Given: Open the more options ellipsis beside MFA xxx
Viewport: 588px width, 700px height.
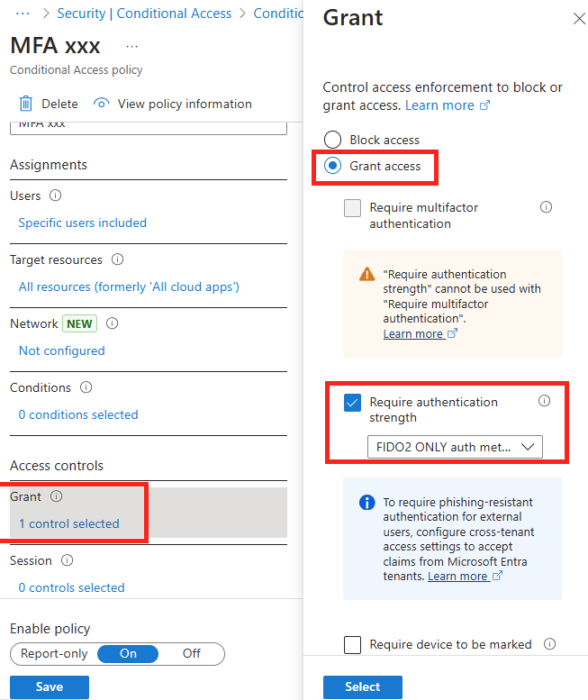Looking at the screenshot, I should (x=131, y=46).
